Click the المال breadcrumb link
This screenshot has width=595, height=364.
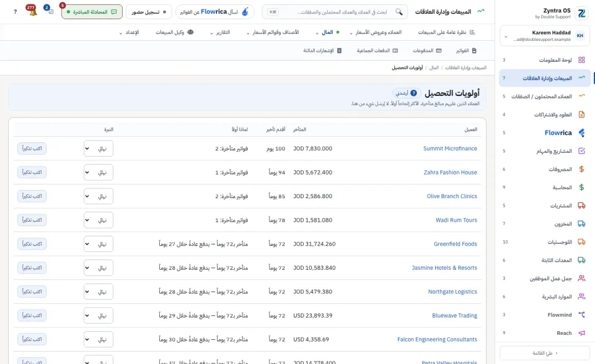434,67
